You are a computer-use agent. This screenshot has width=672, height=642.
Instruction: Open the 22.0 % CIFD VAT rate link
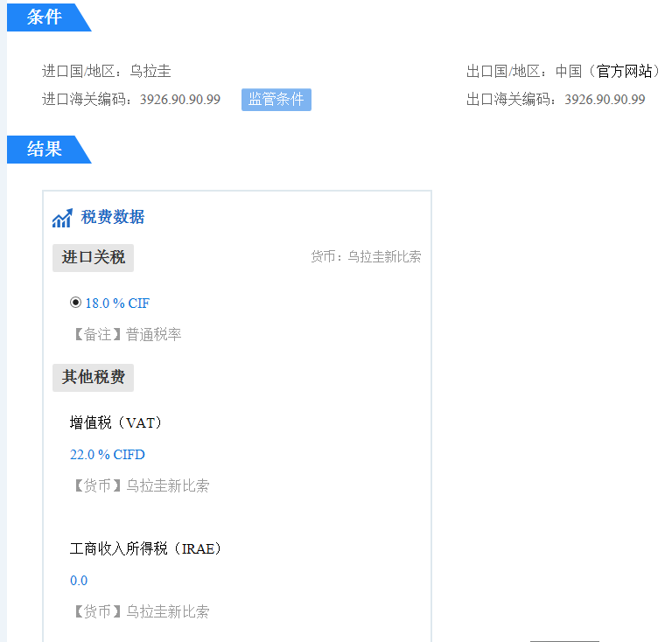(x=108, y=455)
